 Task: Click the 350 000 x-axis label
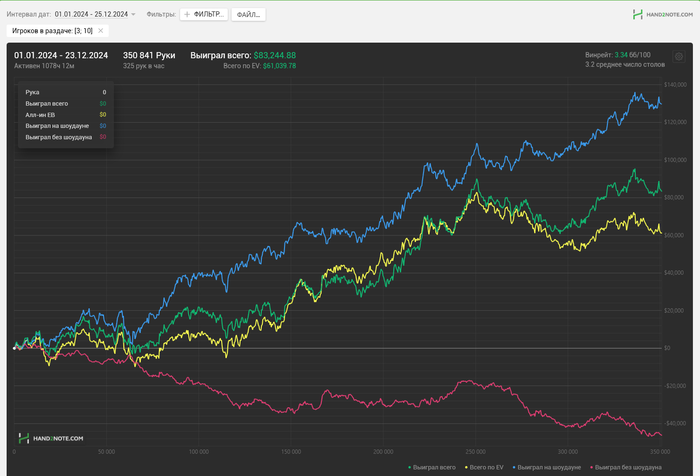(x=660, y=451)
